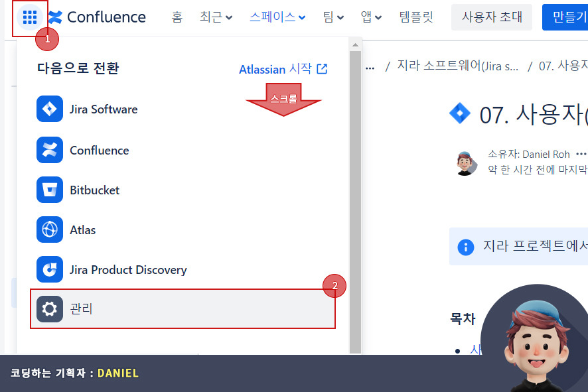
Task: Click Confluence icon in switcher list
Action: (50, 150)
